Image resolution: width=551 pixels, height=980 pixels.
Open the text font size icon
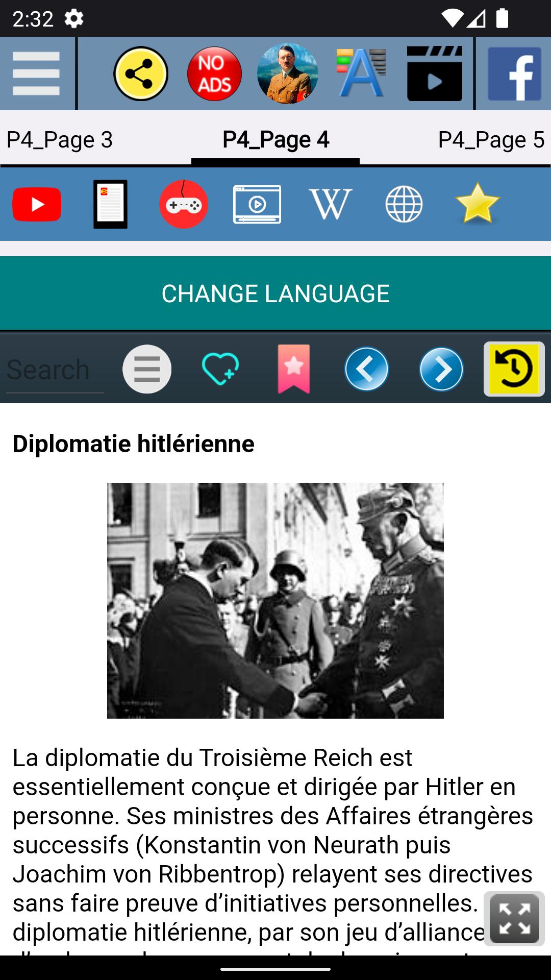point(361,73)
